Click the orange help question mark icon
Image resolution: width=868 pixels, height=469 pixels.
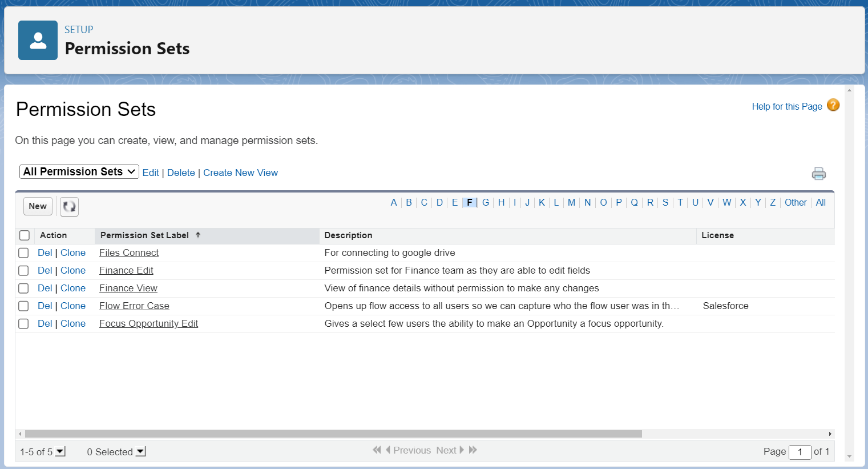point(833,105)
